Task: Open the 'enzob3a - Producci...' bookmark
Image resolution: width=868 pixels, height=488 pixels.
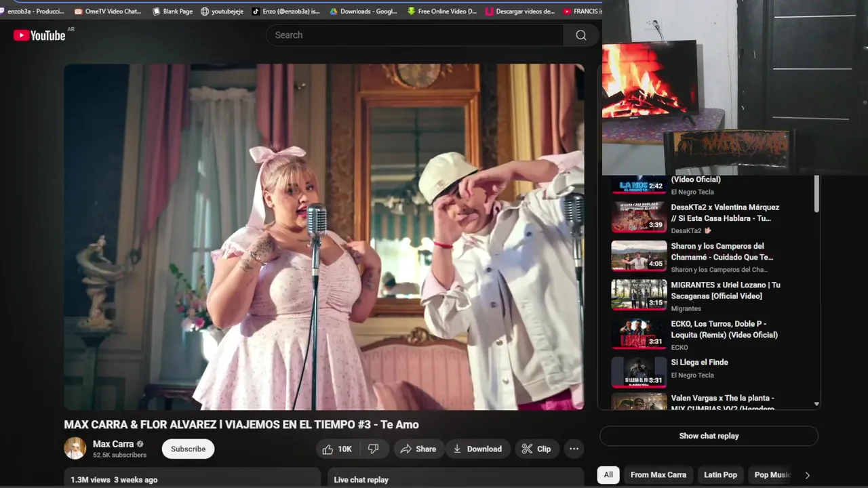Action: [33, 11]
